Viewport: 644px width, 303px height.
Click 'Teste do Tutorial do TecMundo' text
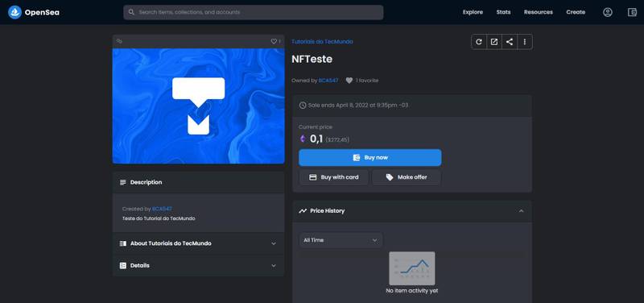(159, 218)
